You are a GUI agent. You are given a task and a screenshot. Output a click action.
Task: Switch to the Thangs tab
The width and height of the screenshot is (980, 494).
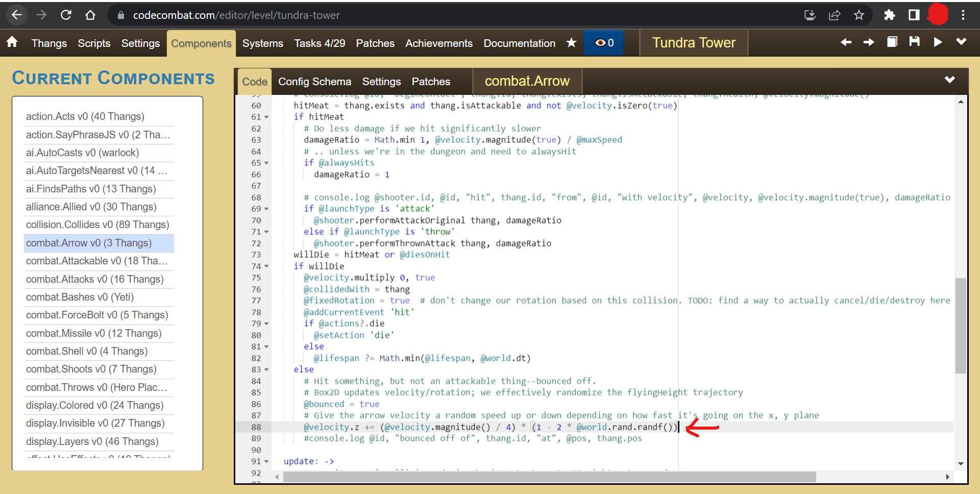(49, 43)
